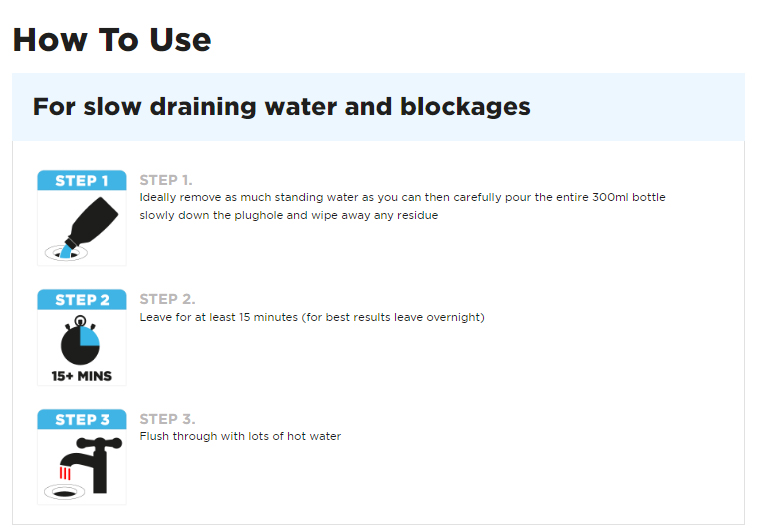Viewport: 758px width, 528px height.
Task: Click the blue STEP 1 badge label
Action: (x=82, y=180)
